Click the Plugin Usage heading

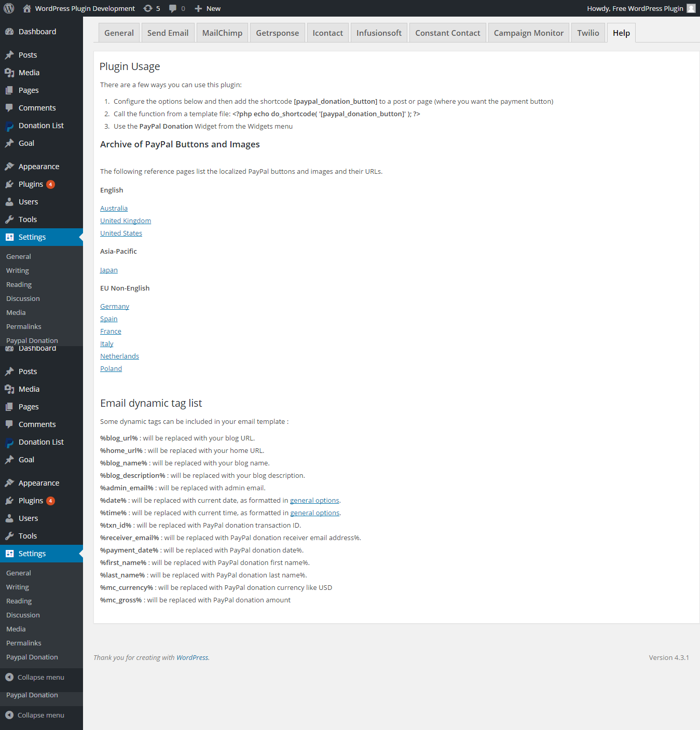(x=130, y=66)
